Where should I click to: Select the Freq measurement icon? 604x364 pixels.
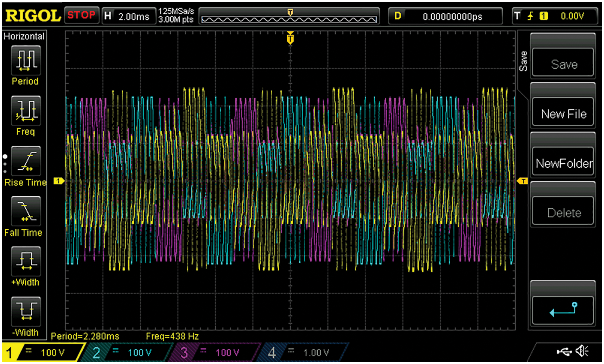(26, 110)
